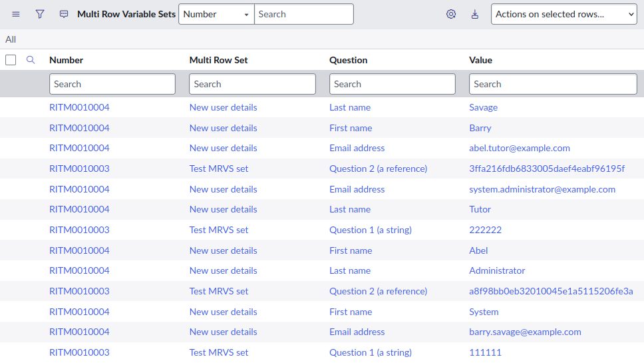The height and width of the screenshot is (363, 644).
Task: Open Test MRVS set in 222222 row
Action: tap(219, 230)
